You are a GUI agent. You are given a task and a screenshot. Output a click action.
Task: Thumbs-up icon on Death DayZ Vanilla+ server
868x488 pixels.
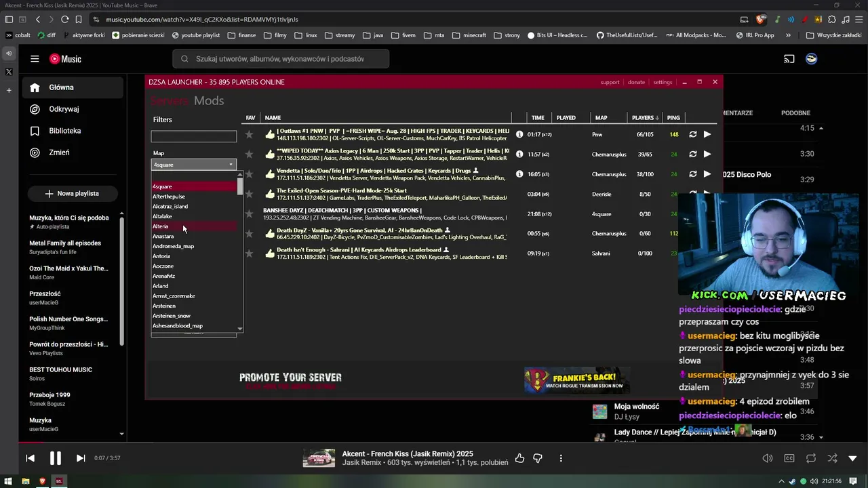point(270,234)
